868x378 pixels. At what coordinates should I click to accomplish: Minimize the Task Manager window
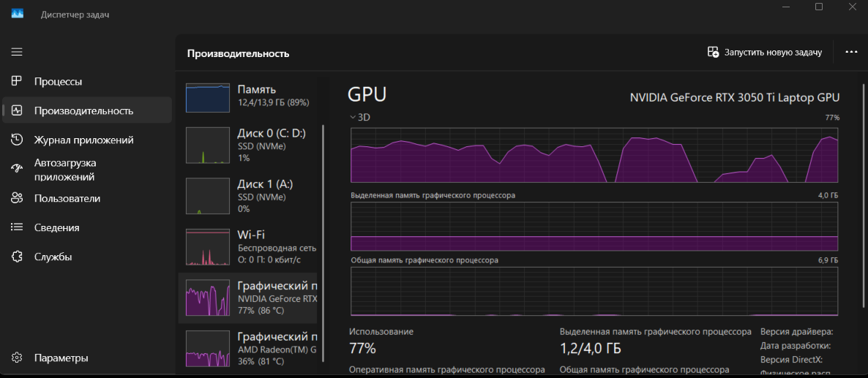pos(786,7)
